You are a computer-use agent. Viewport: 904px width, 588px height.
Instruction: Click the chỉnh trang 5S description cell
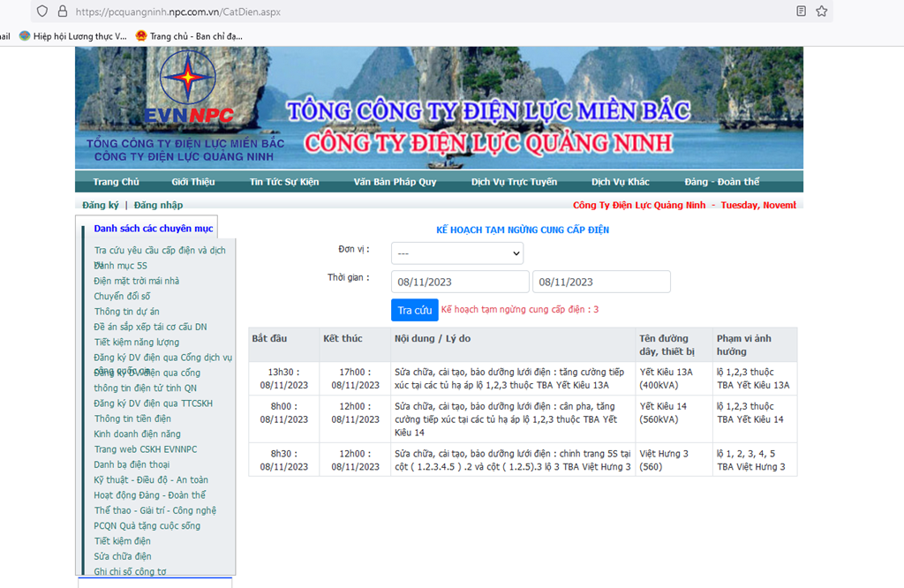(x=513, y=460)
